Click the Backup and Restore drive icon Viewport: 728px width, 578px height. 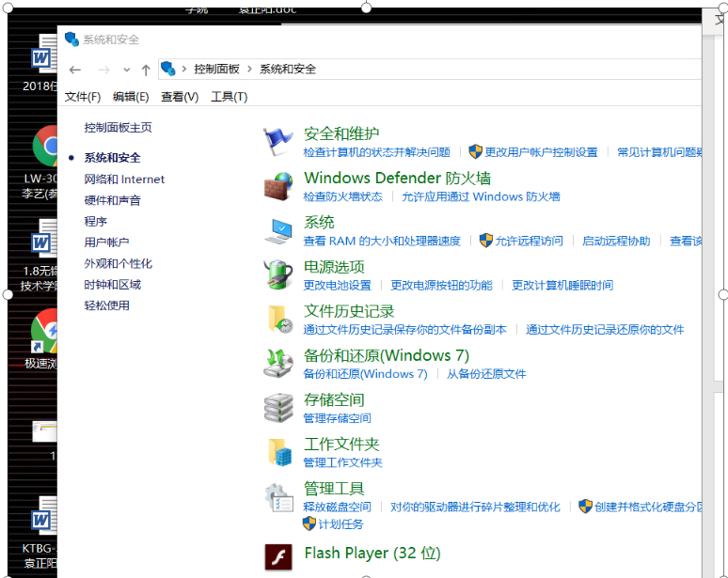(278, 364)
